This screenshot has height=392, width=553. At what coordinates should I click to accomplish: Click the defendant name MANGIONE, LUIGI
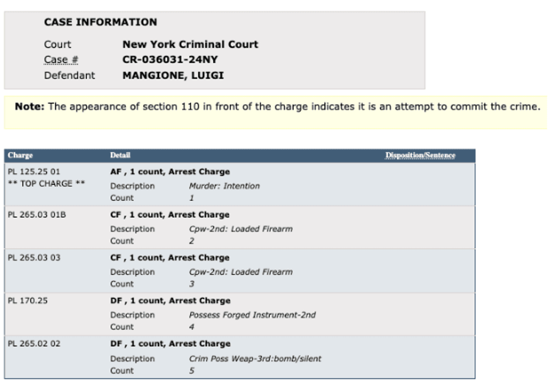pyautogui.click(x=173, y=76)
